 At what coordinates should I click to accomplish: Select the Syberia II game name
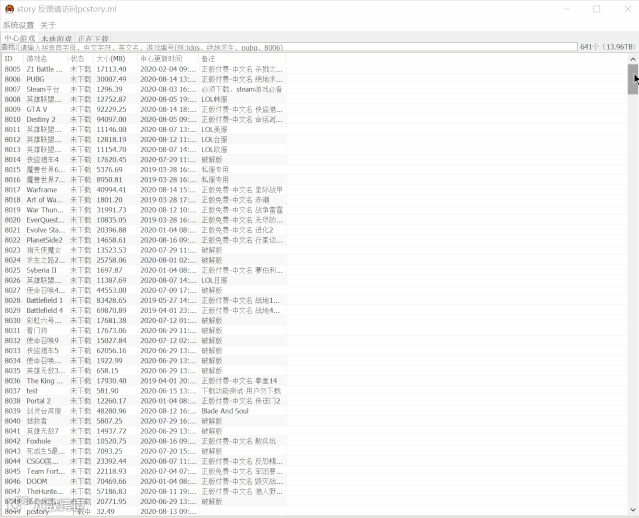point(41,270)
